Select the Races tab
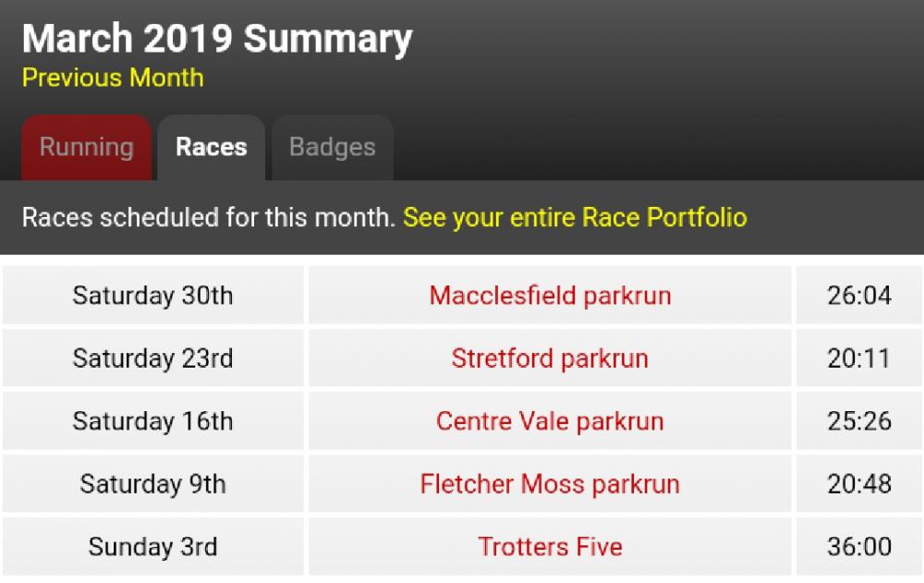The width and height of the screenshot is (924, 583). click(x=211, y=148)
